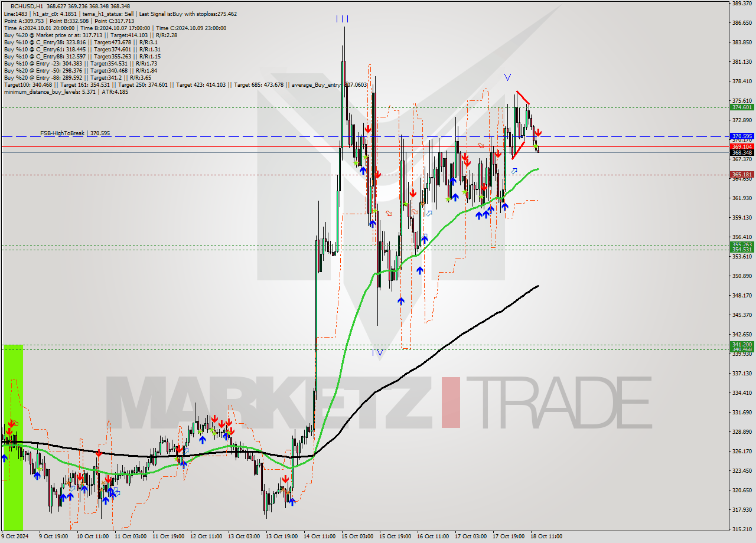Click the green 341.200 price tag
This screenshot has height=543, width=756.
[x=742, y=344]
